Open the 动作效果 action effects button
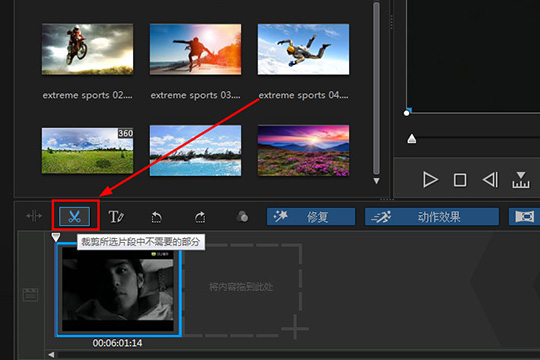The height and width of the screenshot is (360, 540). [x=432, y=217]
